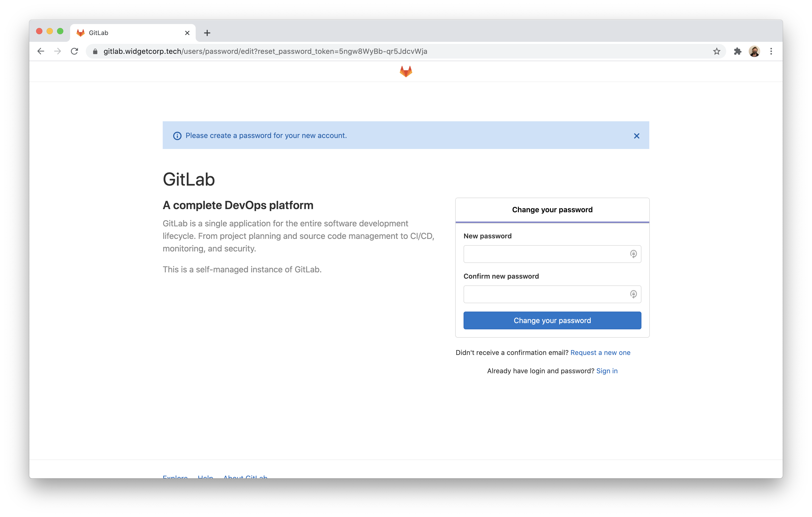The width and height of the screenshot is (812, 517).
Task: Click the browser bookmark star icon
Action: 717,51
